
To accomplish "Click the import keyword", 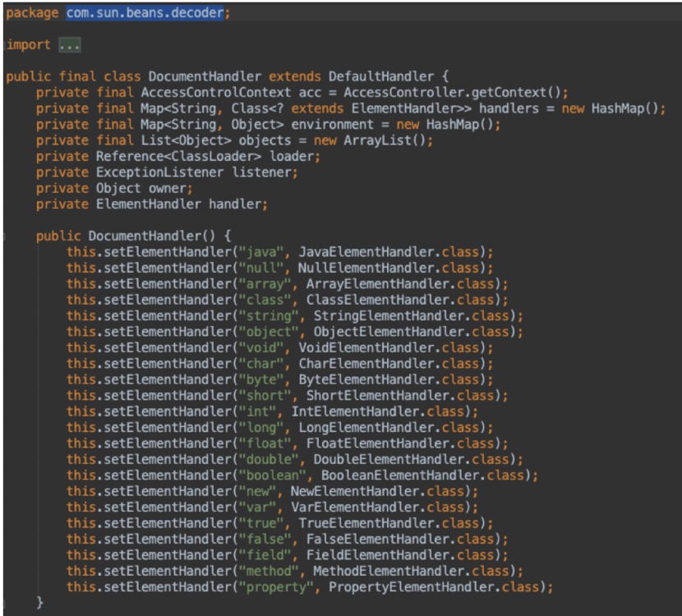I will (29, 45).
